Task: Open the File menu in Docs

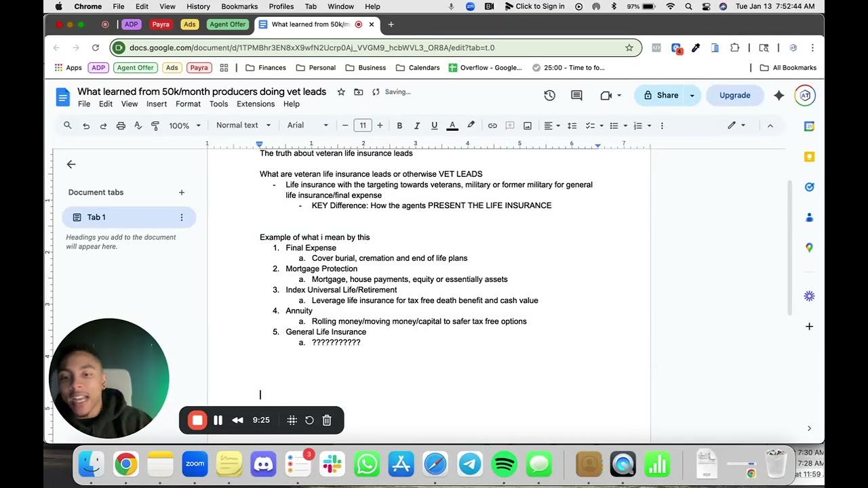Action: [x=84, y=104]
